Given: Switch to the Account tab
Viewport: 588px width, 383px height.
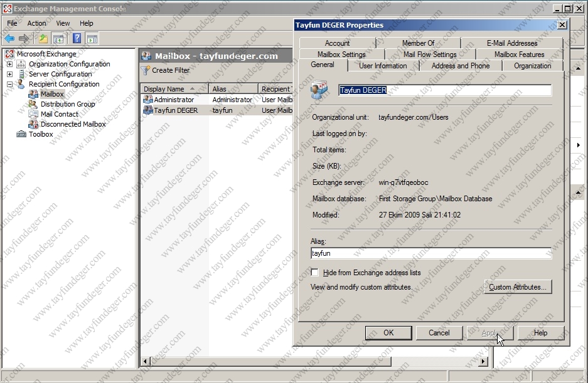Looking at the screenshot, I should click(x=337, y=43).
